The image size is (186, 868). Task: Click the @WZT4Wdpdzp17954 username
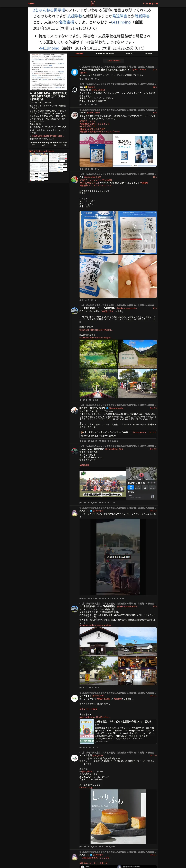click(41, 102)
